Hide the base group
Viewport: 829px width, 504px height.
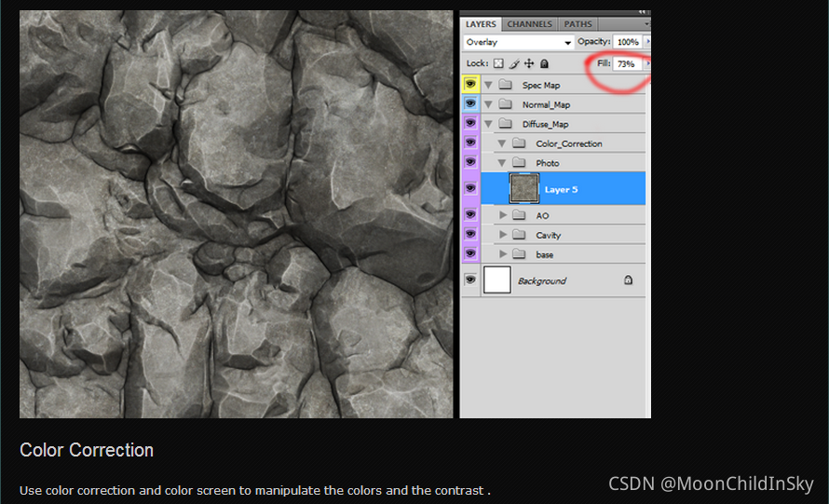(x=470, y=253)
